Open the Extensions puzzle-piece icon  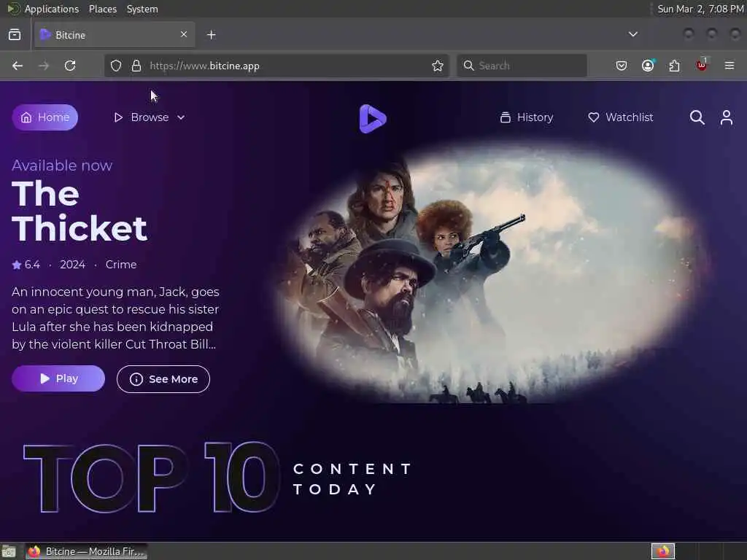click(675, 66)
